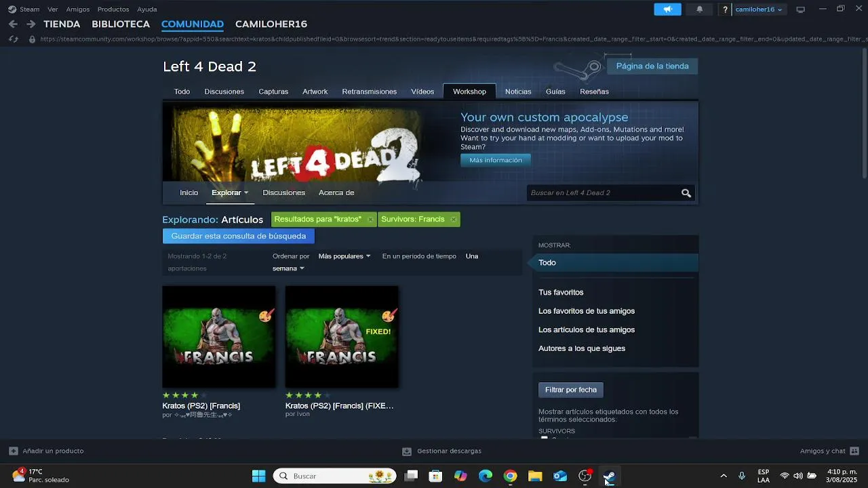Switch to the Reseñas tab

(x=594, y=91)
